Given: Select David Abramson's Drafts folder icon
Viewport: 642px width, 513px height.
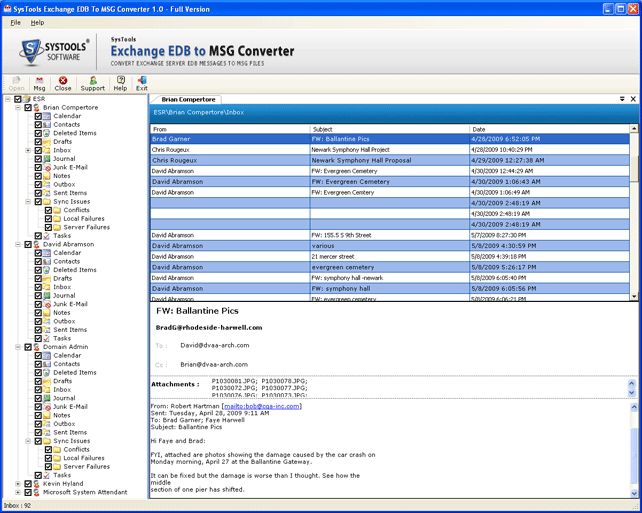Looking at the screenshot, I should 47,278.
